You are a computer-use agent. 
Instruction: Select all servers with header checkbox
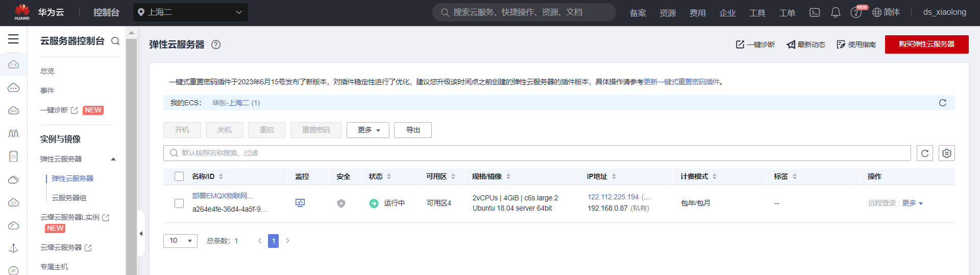[179, 176]
